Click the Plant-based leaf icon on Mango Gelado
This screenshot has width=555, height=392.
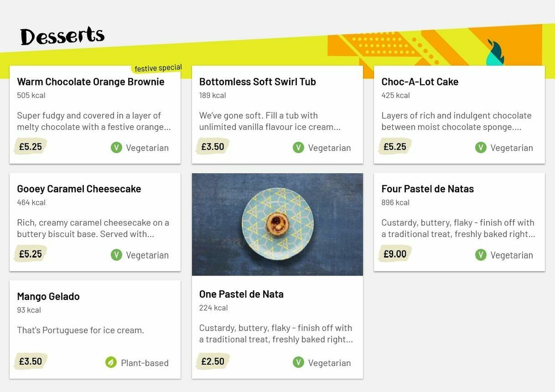click(x=111, y=363)
